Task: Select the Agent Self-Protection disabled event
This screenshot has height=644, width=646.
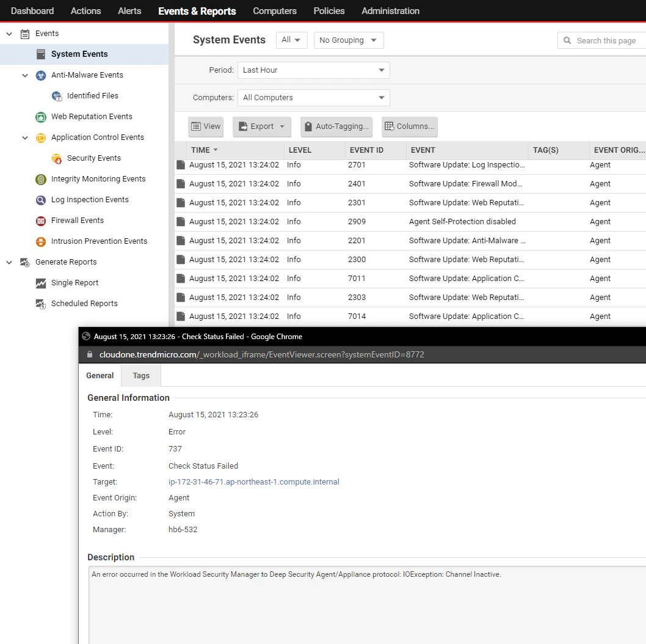Action: coord(462,222)
